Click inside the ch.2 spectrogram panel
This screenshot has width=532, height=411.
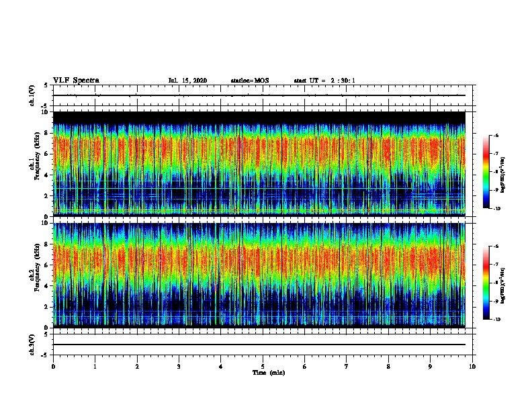[259, 275]
